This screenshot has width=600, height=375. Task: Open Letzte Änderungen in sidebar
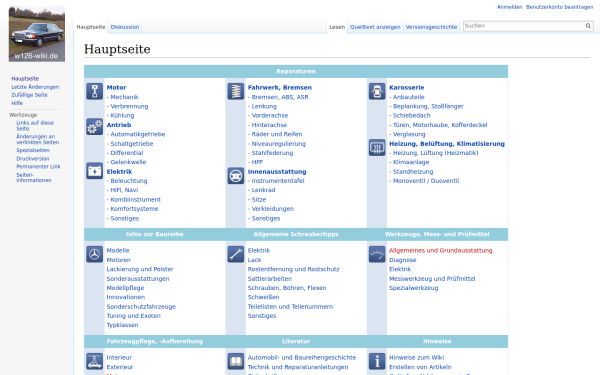tap(35, 87)
